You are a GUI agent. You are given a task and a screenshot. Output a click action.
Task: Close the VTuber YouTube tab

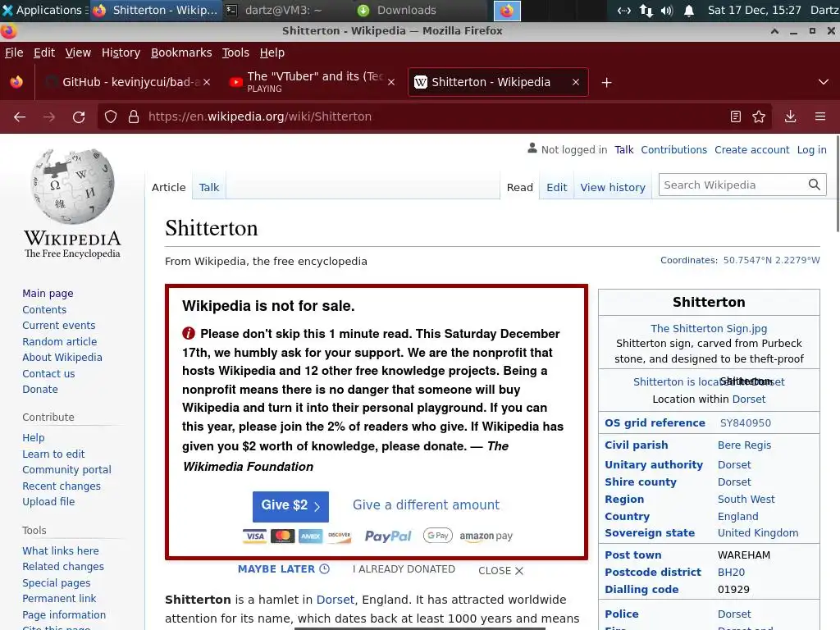391,82
